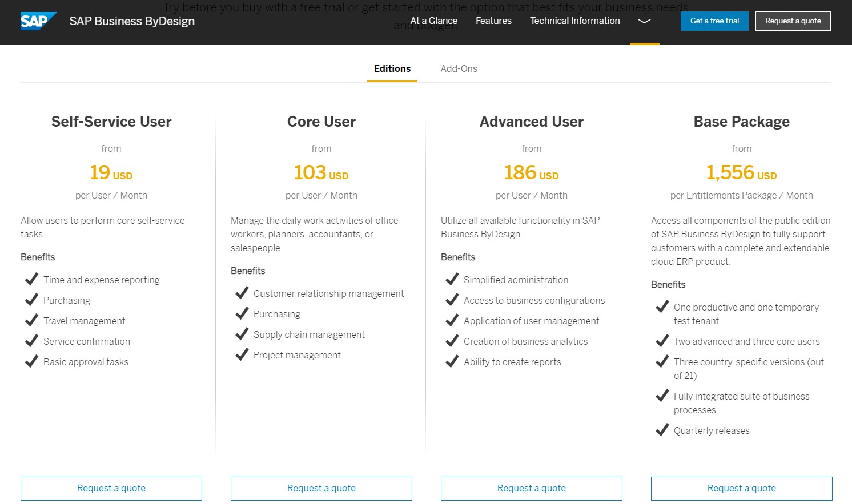Image resolution: width=852 pixels, height=504 pixels.
Task: Click the Time and expense reporting text
Action: (x=102, y=280)
